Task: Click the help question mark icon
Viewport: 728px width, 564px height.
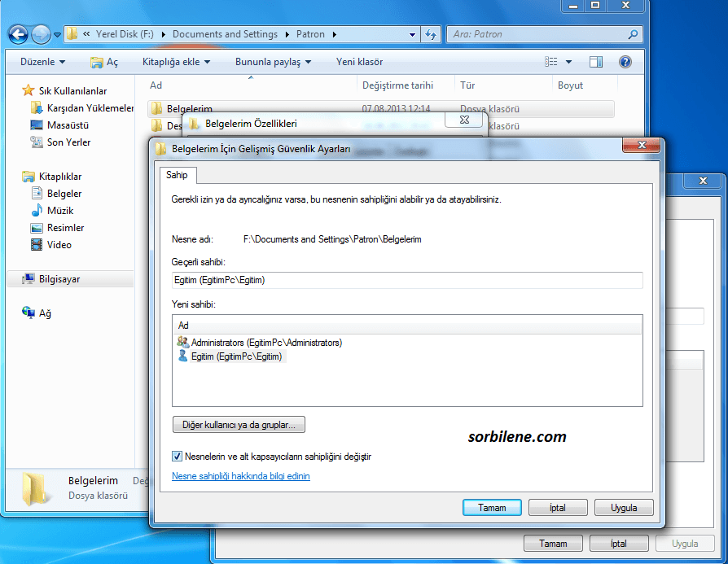Action: click(x=625, y=62)
